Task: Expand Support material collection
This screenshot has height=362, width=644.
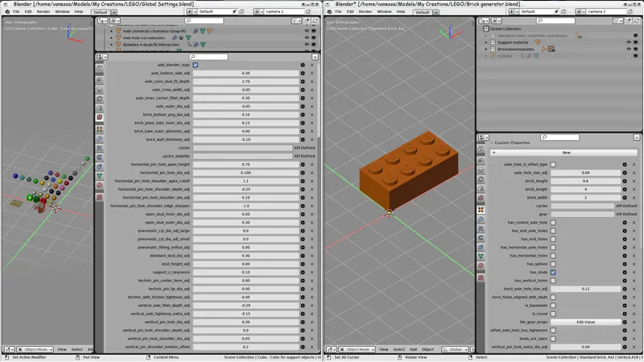Action: tap(486, 43)
